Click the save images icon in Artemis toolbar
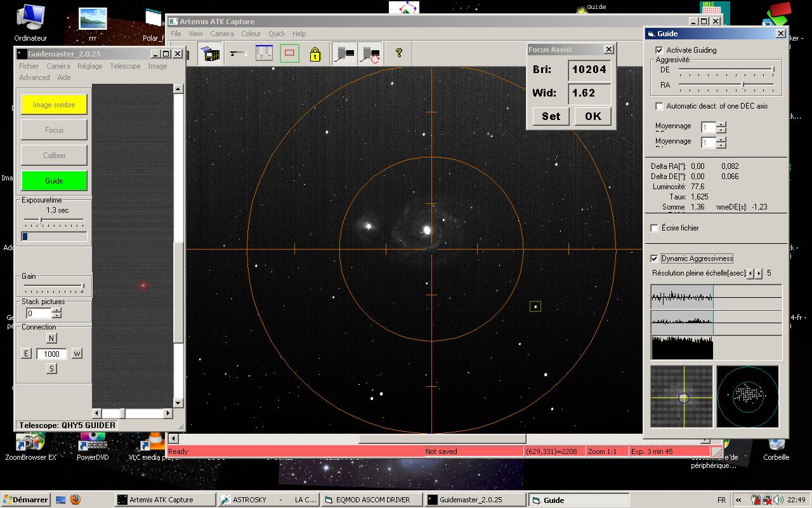The height and width of the screenshot is (508, 812). point(211,54)
